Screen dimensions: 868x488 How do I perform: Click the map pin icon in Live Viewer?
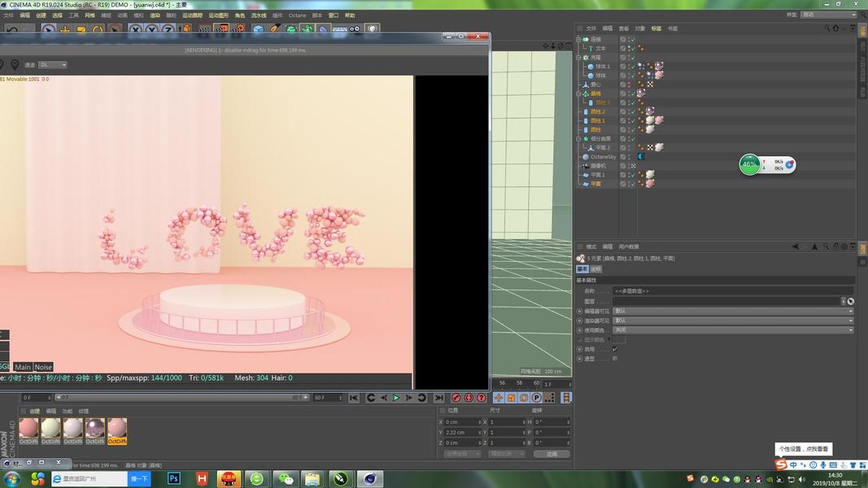(15, 65)
